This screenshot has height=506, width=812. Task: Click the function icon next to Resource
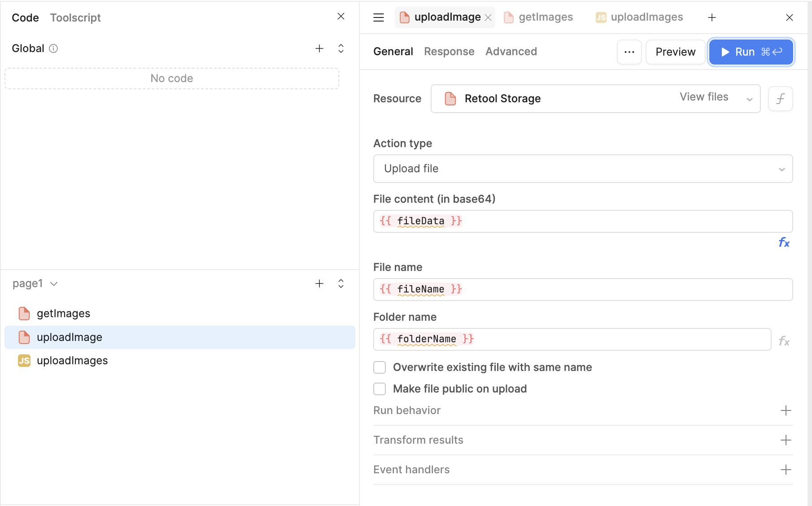780,99
